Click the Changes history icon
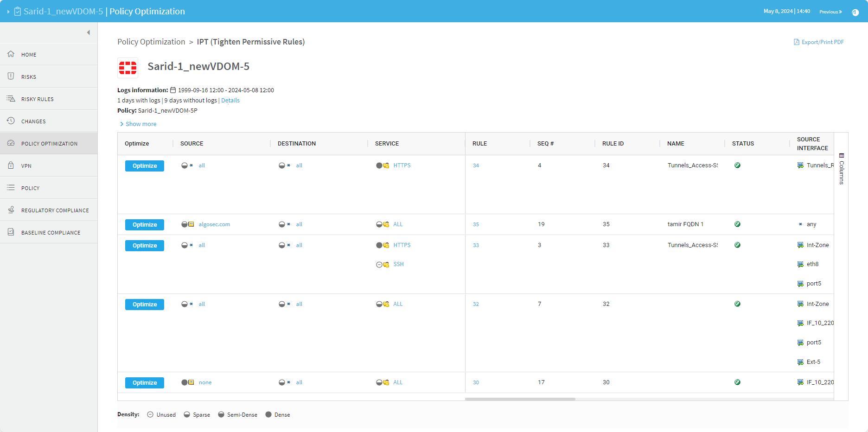The width and height of the screenshot is (868, 432). point(11,121)
